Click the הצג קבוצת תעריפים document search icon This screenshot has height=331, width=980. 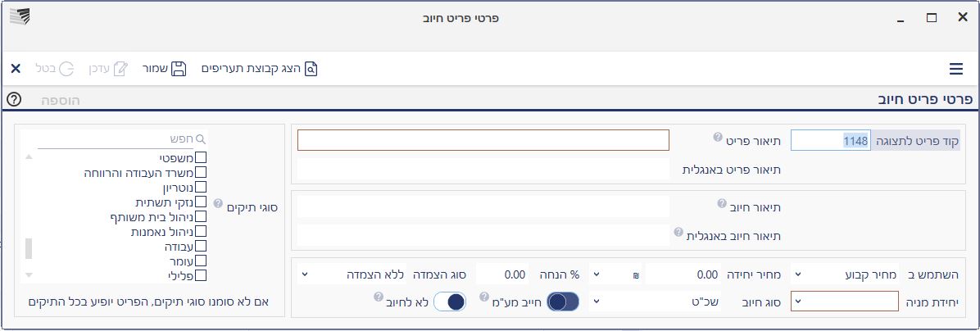pyautogui.click(x=311, y=69)
